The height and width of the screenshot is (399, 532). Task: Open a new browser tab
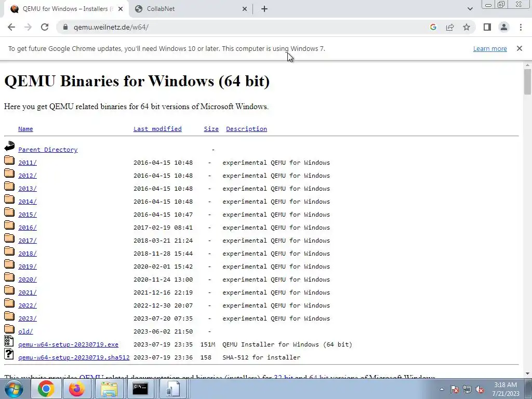coord(264,9)
